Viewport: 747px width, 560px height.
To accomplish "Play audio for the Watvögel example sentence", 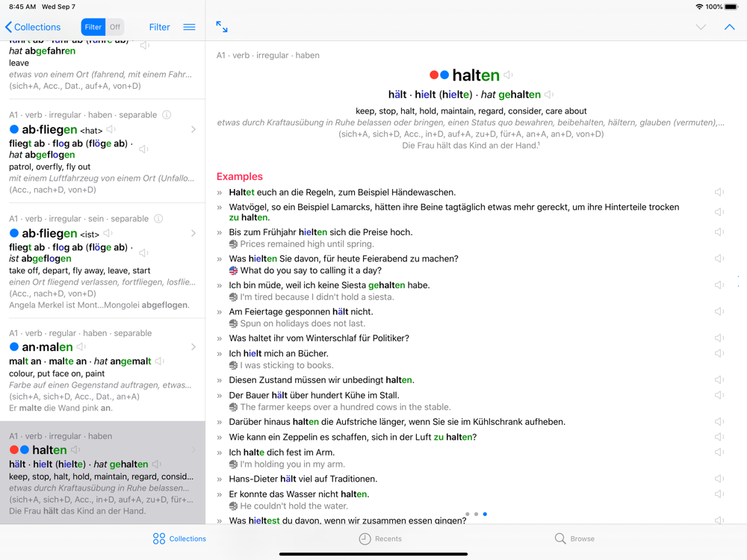I will [x=719, y=212].
